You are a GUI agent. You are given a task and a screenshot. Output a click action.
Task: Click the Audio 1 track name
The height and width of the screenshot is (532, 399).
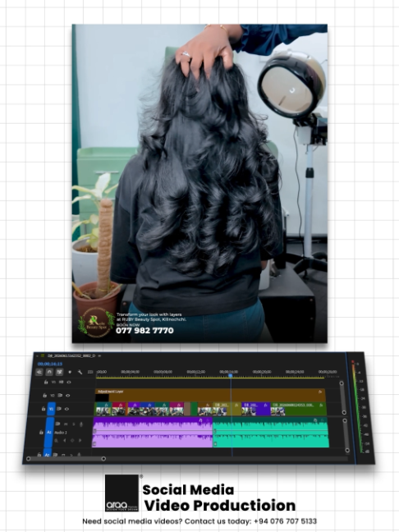tap(61, 433)
